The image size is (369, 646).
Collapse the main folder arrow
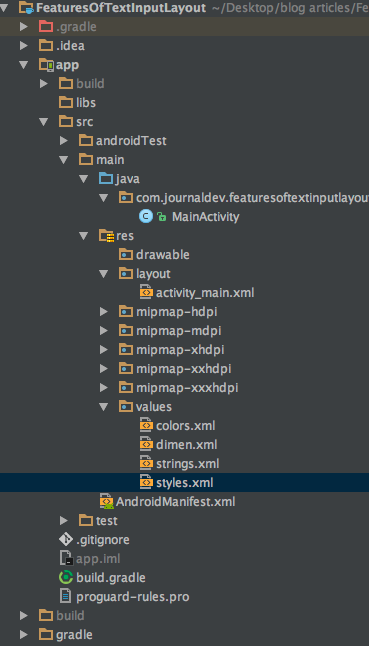[x=63, y=160]
